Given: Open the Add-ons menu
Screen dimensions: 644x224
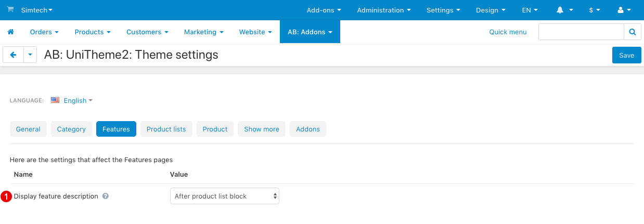Looking at the screenshot, I should point(324,10).
